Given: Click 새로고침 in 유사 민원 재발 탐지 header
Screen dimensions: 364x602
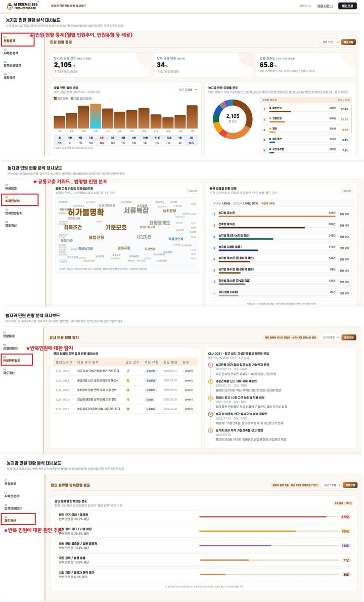Looking at the screenshot, I should click(x=349, y=337).
